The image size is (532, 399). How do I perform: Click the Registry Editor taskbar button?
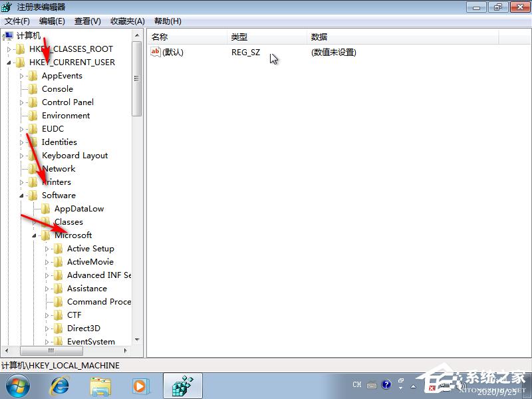[183, 386]
